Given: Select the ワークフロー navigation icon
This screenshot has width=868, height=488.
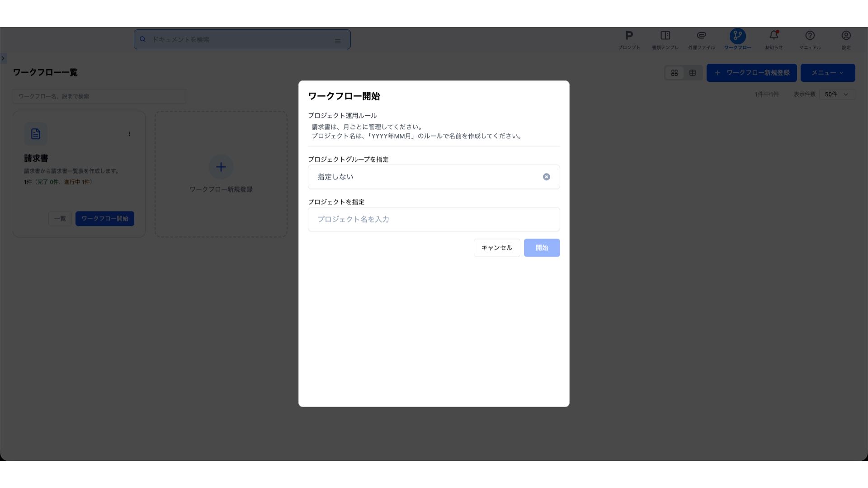Looking at the screenshot, I should (737, 36).
